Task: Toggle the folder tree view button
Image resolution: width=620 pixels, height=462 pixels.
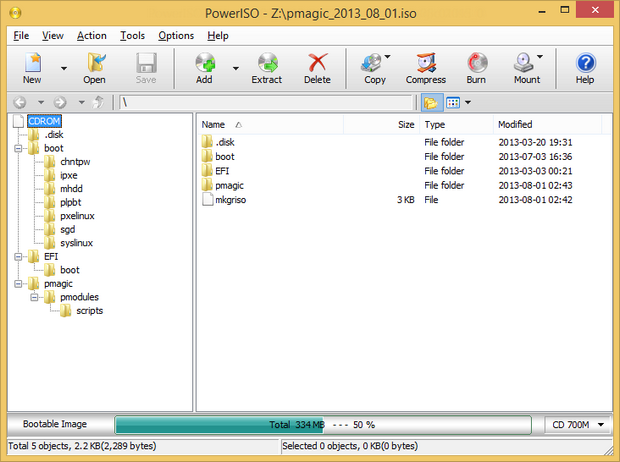Action: click(431, 103)
